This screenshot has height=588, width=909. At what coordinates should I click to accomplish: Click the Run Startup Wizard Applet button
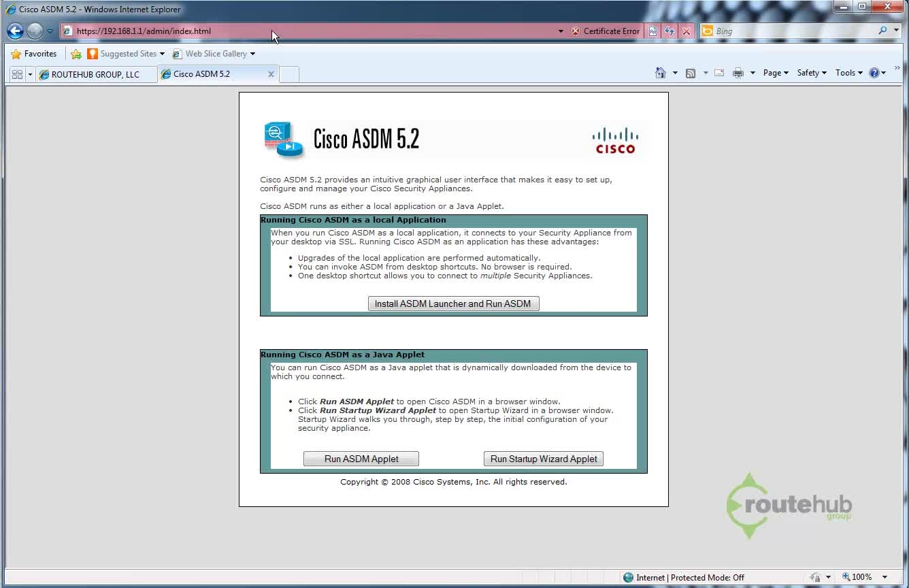tap(544, 459)
